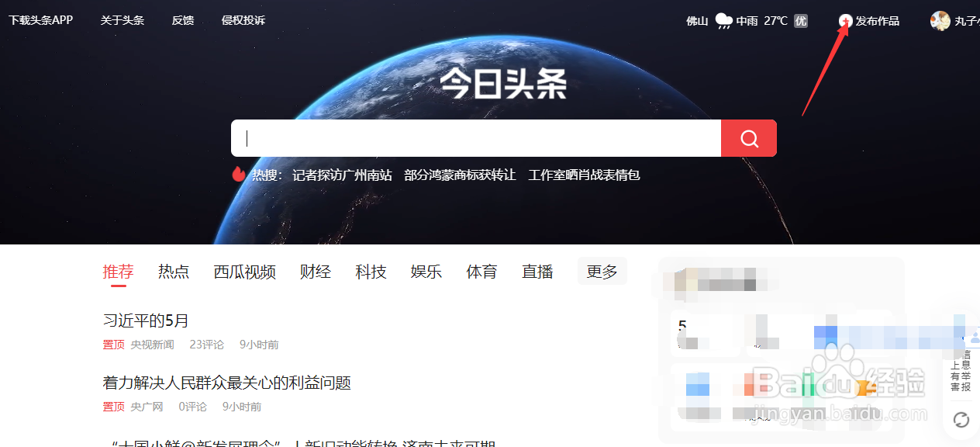Image resolution: width=980 pixels, height=447 pixels.
Task: Open 侵权投诉 link
Action: 243,20
